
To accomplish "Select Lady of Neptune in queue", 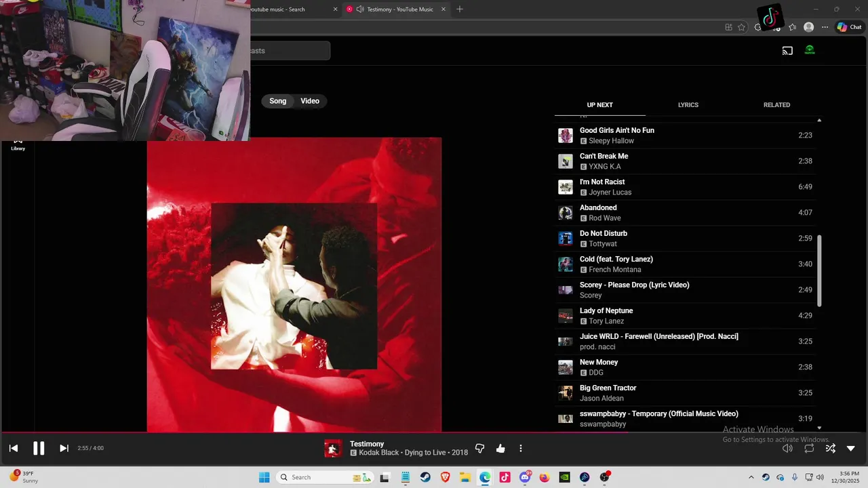I will 685,316.
